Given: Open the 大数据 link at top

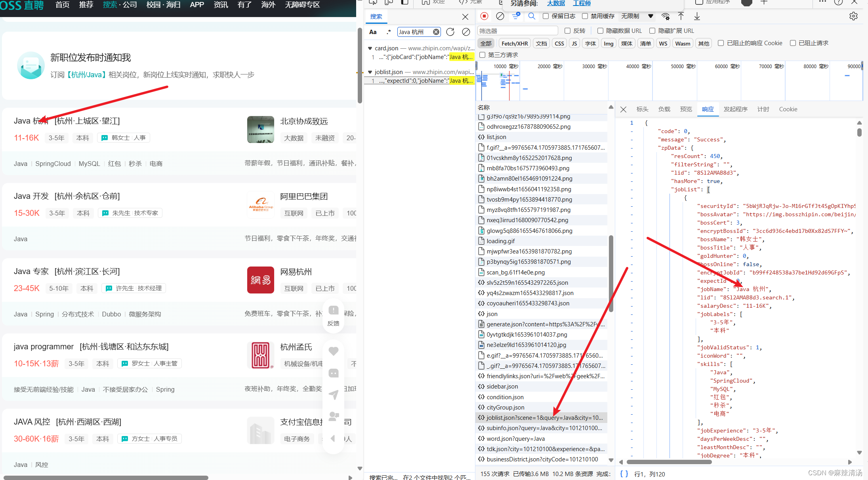Looking at the screenshot, I should tap(556, 3).
